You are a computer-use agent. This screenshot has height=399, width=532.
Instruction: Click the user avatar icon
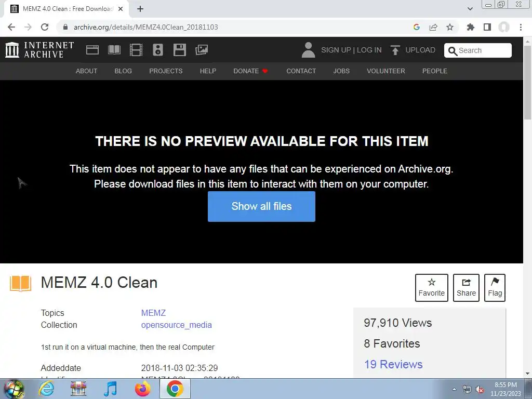(x=308, y=50)
